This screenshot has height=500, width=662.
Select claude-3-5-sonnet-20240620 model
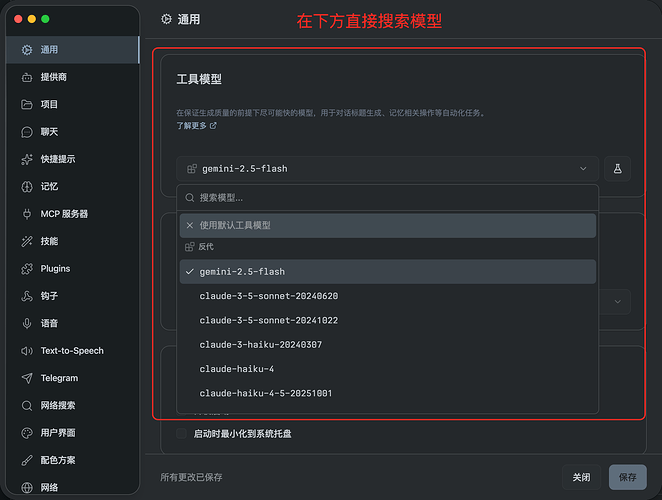tap(388, 296)
